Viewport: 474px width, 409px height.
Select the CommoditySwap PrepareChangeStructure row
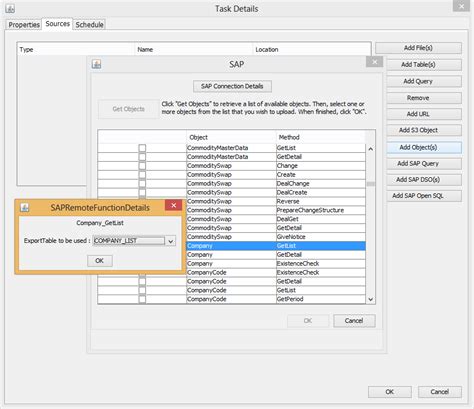pyautogui.click(x=276, y=210)
